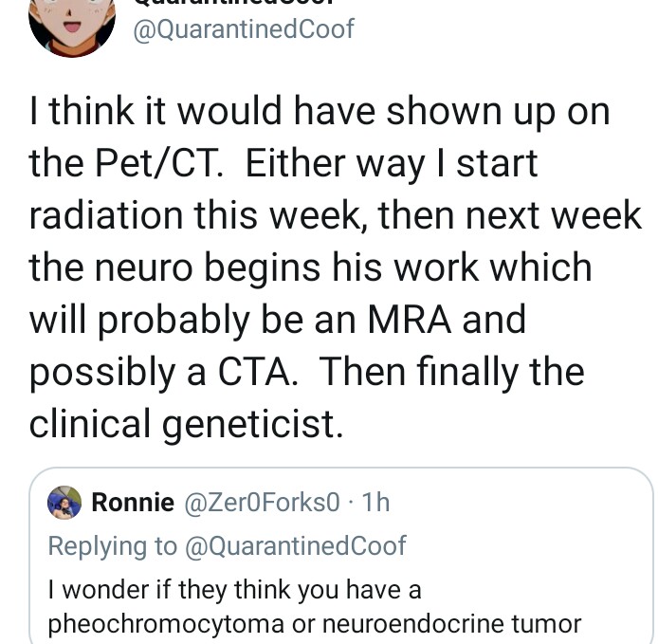Open the QuarantinedCoof profile avatar
The height and width of the screenshot is (644, 658).
coord(72,26)
